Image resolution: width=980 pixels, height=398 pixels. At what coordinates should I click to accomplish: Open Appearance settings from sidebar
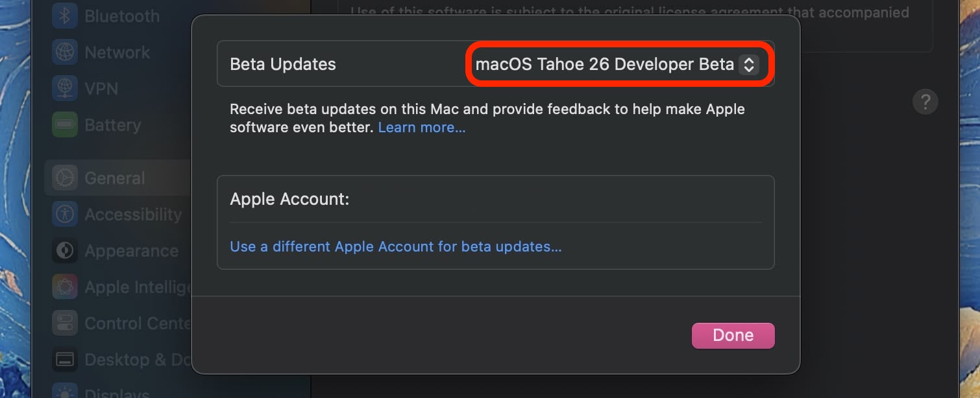pyautogui.click(x=132, y=251)
